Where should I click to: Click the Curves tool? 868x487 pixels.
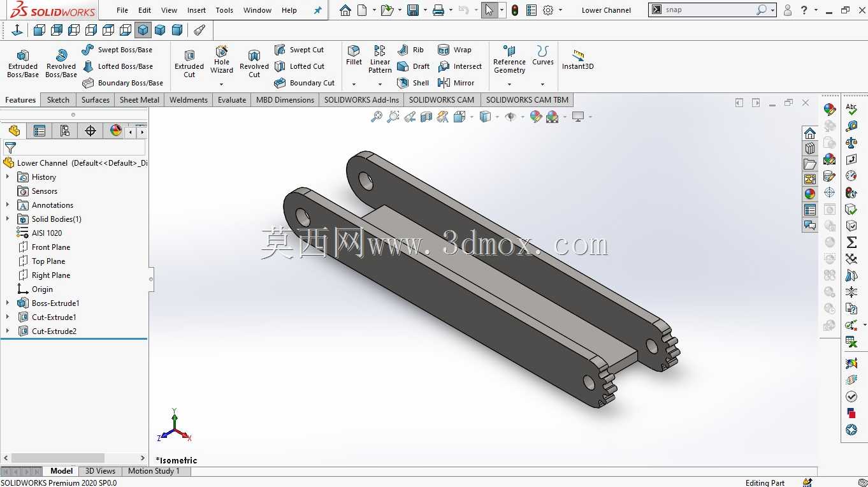pyautogui.click(x=543, y=55)
